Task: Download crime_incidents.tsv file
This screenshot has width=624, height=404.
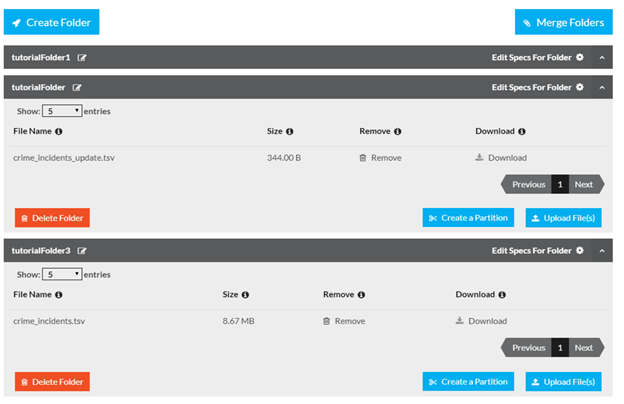Action: click(x=481, y=321)
